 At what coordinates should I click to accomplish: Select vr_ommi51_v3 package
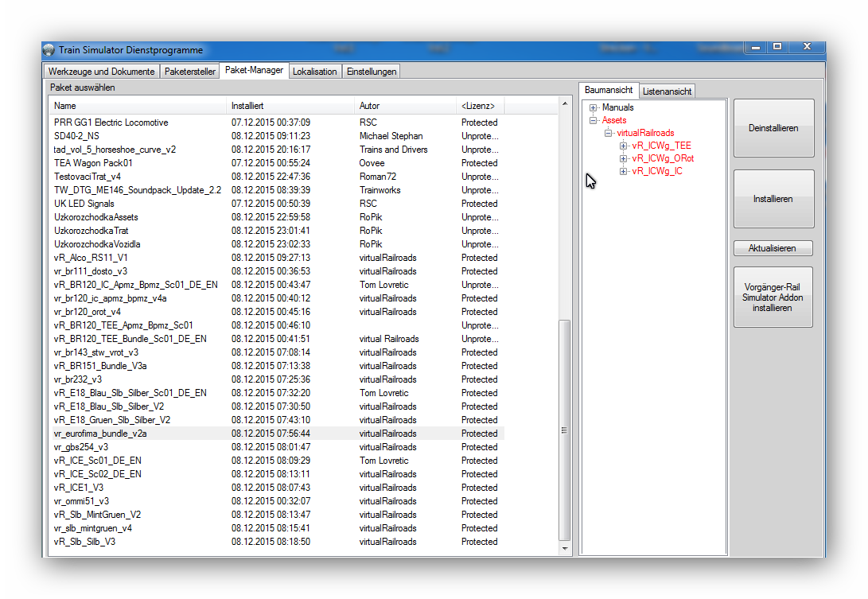[x=277, y=501]
